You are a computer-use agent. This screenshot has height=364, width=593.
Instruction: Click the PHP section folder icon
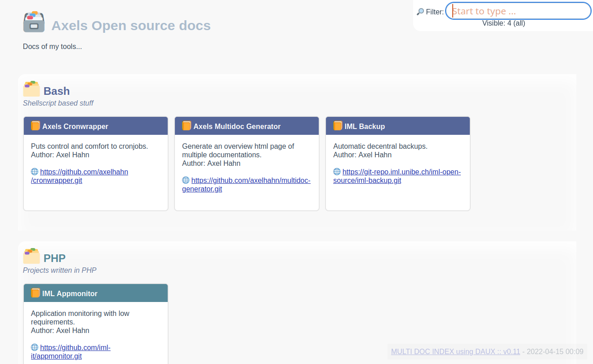click(31, 256)
